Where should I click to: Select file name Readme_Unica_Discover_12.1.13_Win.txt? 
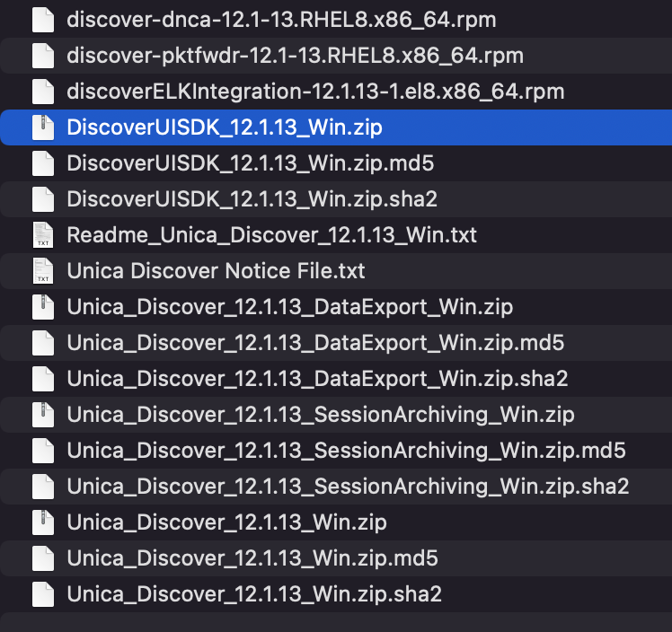click(272, 235)
